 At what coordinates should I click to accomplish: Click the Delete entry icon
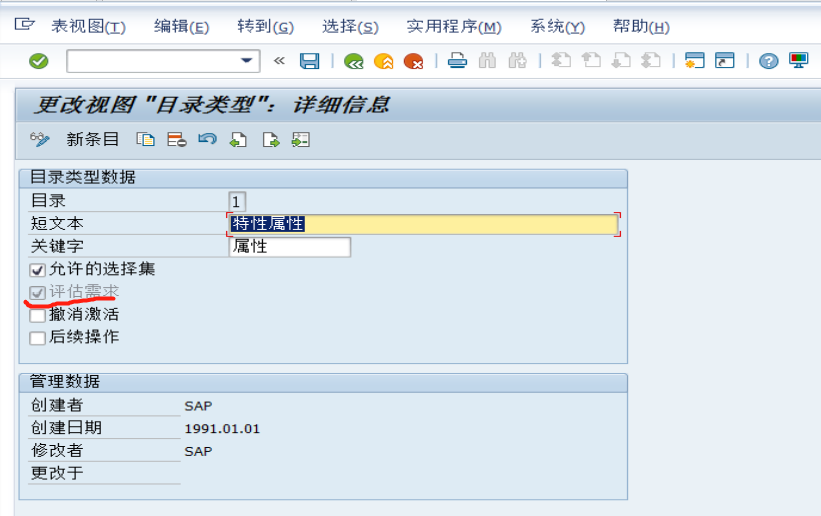click(176, 140)
